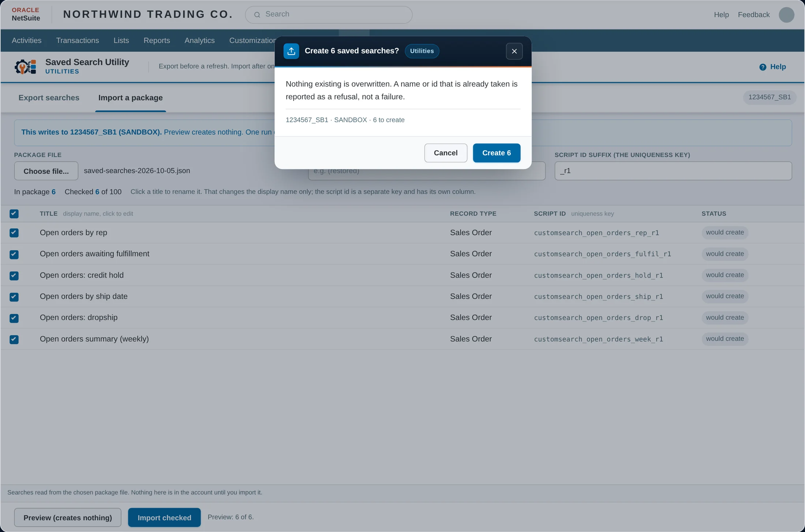Click the Sales Order cell for credit hold row
This screenshot has width=805, height=532.
(x=471, y=275)
